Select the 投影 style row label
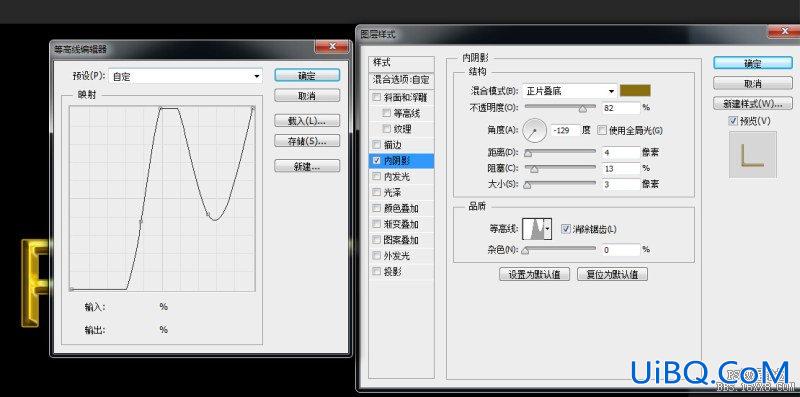This screenshot has height=397, width=800. click(x=392, y=271)
